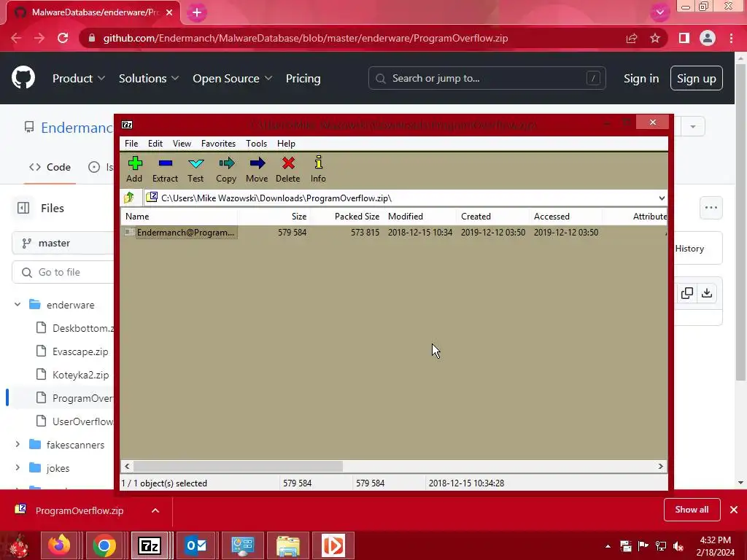Open File Explorer from the taskbar
747x560 pixels.
(288, 545)
